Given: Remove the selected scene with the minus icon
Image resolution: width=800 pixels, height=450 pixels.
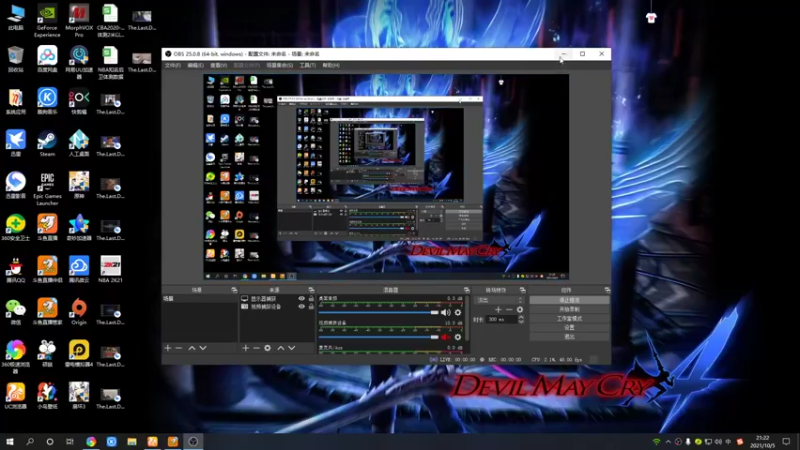Looking at the screenshot, I should click(x=179, y=348).
